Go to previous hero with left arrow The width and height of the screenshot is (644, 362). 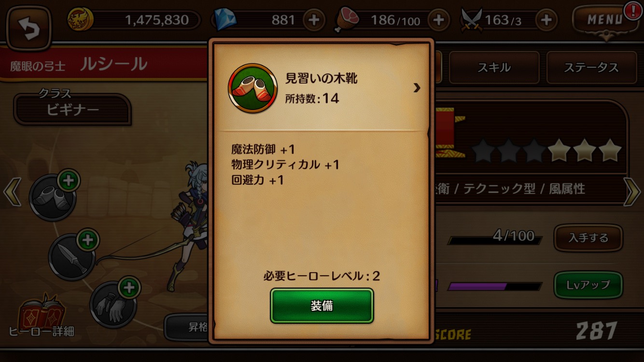click(x=12, y=191)
